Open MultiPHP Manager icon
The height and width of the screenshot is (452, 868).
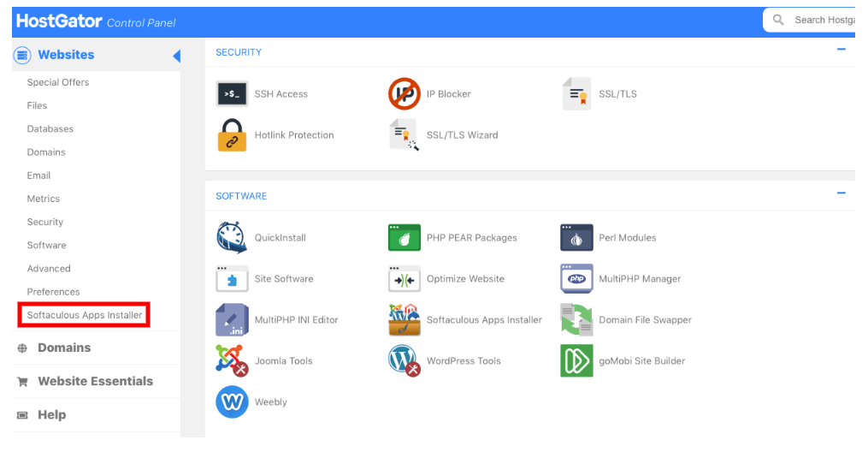click(576, 278)
